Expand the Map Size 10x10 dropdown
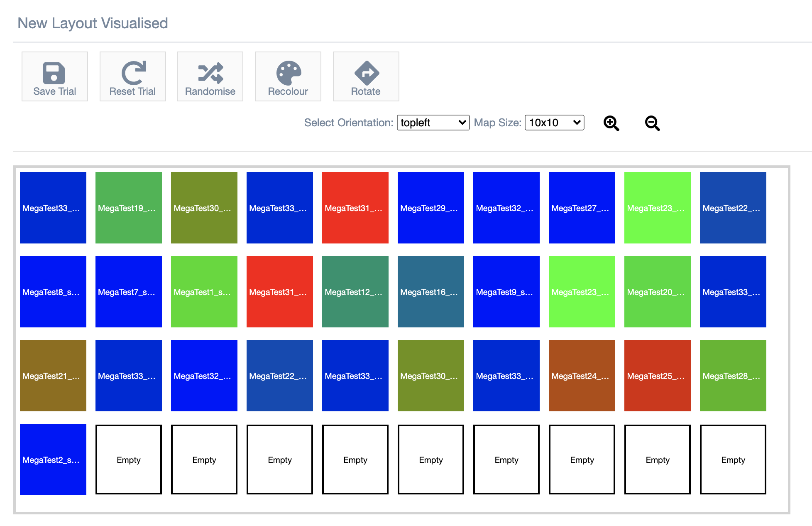Viewport: 812px width, 526px height. point(554,123)
